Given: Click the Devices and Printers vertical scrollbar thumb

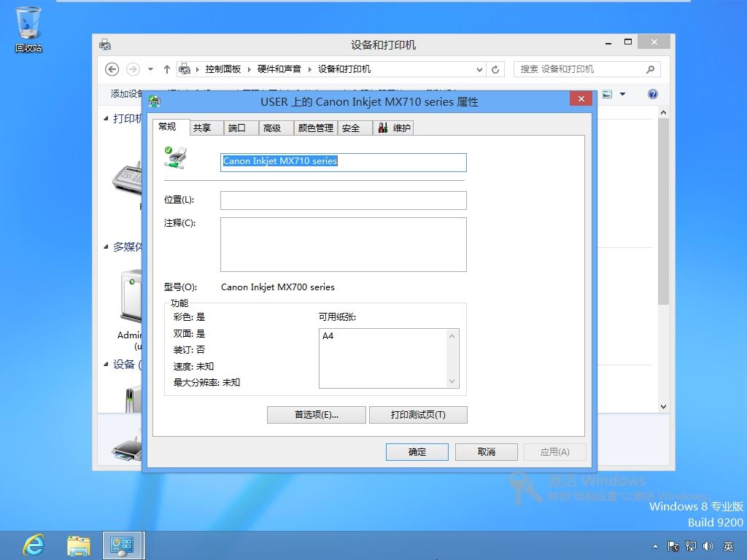Looking at the screenshot, I should [x=663, y=211].
